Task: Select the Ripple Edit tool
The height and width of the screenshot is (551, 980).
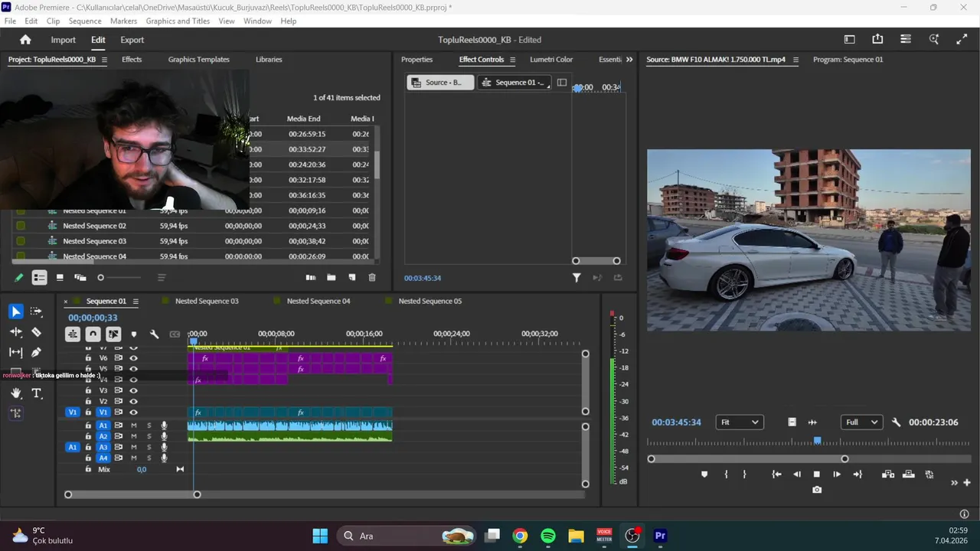Action: (16, 332)
